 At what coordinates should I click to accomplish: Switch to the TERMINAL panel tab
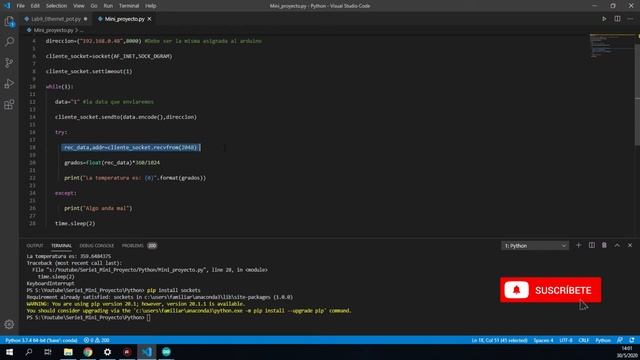click(x=62, y=246)
